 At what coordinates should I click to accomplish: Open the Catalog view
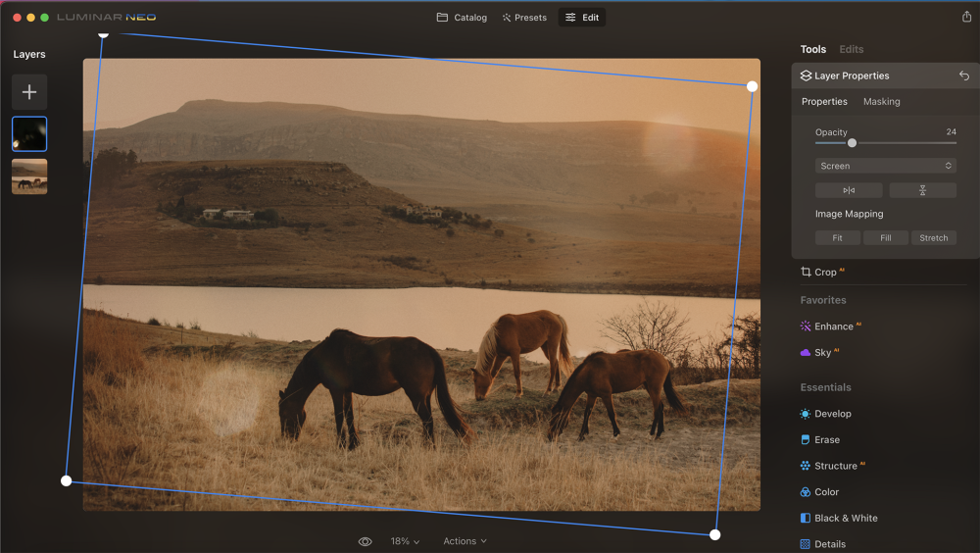coord(462,18)
